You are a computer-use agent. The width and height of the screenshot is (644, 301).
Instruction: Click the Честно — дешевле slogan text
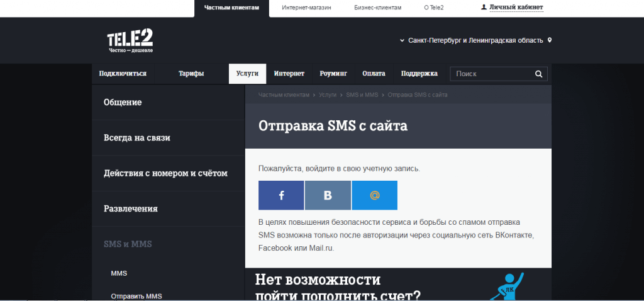click(131, 50)
